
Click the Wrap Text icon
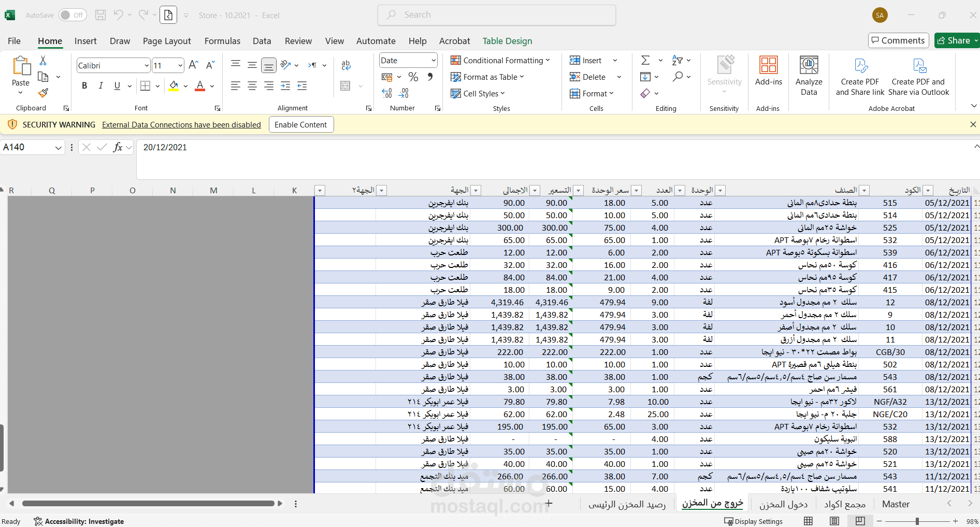point(346,65)
